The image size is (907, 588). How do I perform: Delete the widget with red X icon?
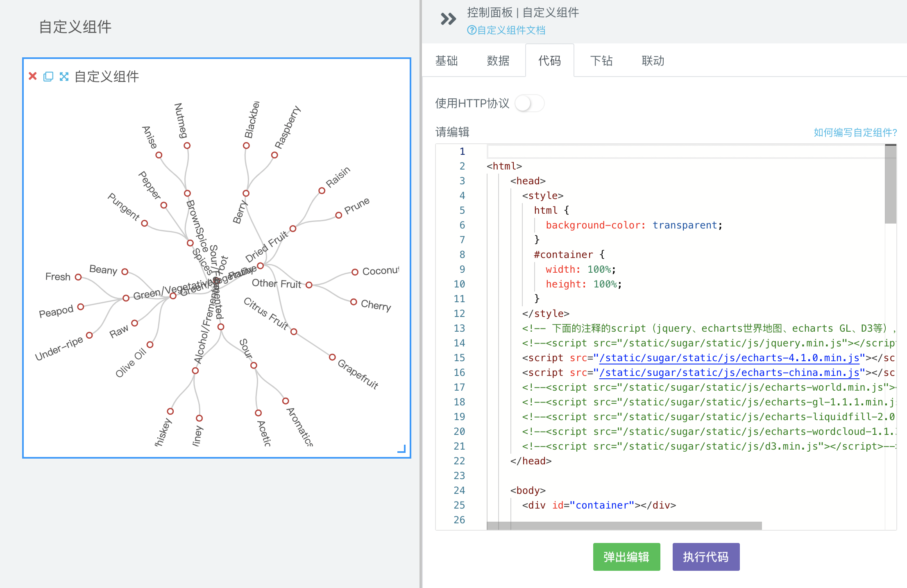click(33, 76)
